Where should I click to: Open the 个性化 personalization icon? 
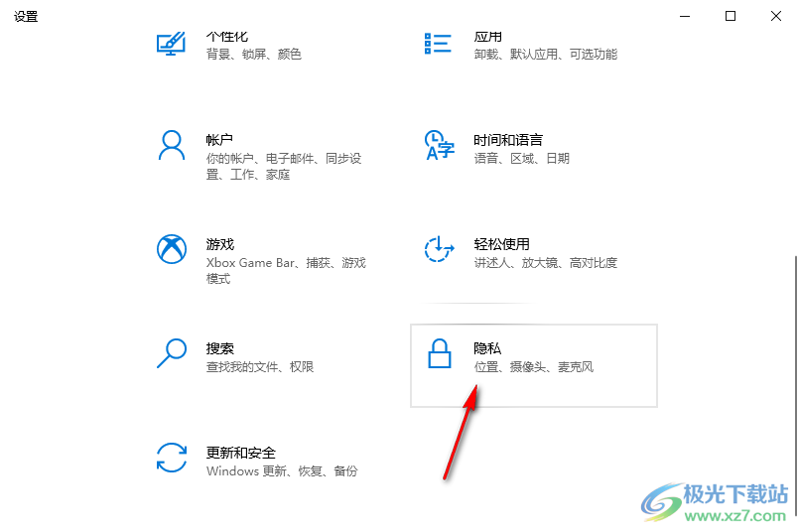[x=171, y=44]
